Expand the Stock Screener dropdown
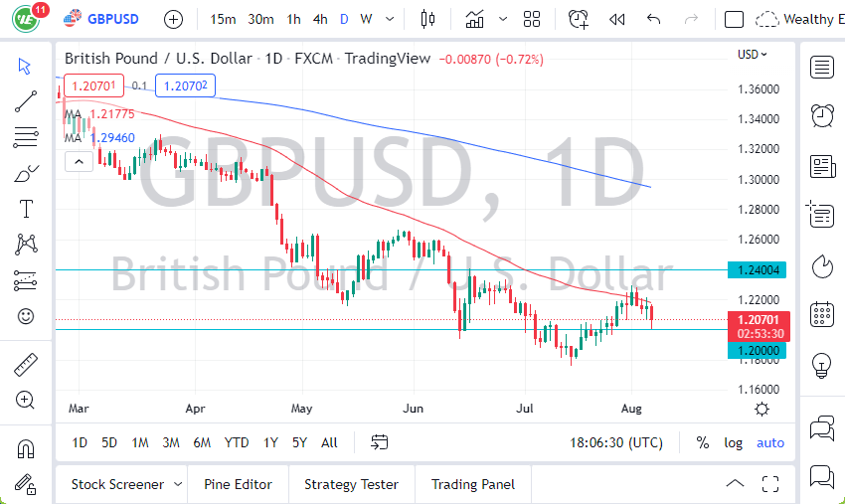The image size is (845, 504). tap(178, 484)
